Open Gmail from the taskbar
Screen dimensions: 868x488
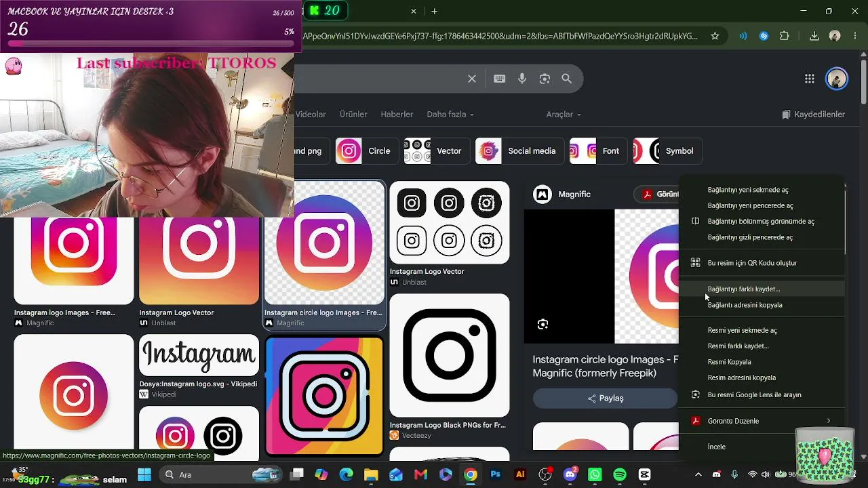tap(420, 474)
